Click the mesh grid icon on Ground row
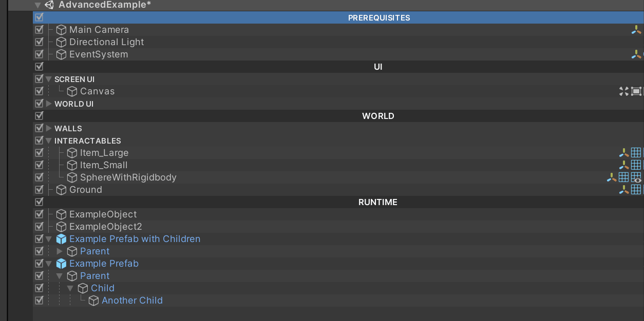The width and height of the screenshot is (644, 321). point(636,190)
